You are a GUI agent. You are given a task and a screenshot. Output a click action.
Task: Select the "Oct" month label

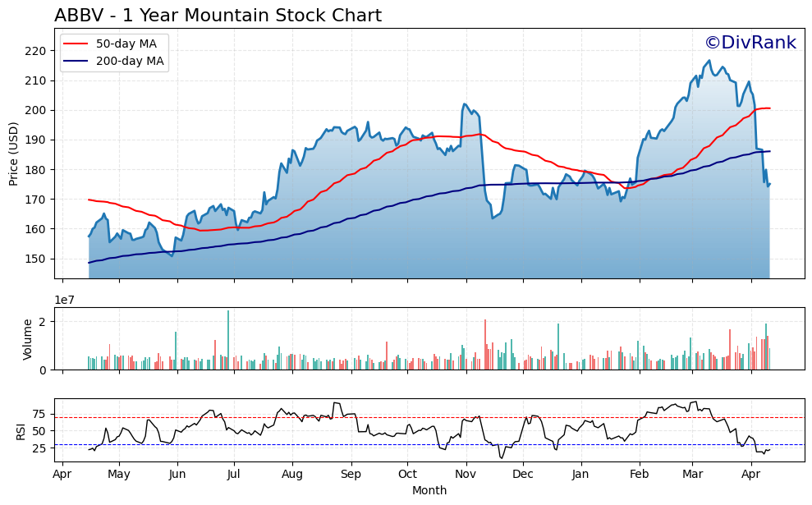tap(407, 475)
